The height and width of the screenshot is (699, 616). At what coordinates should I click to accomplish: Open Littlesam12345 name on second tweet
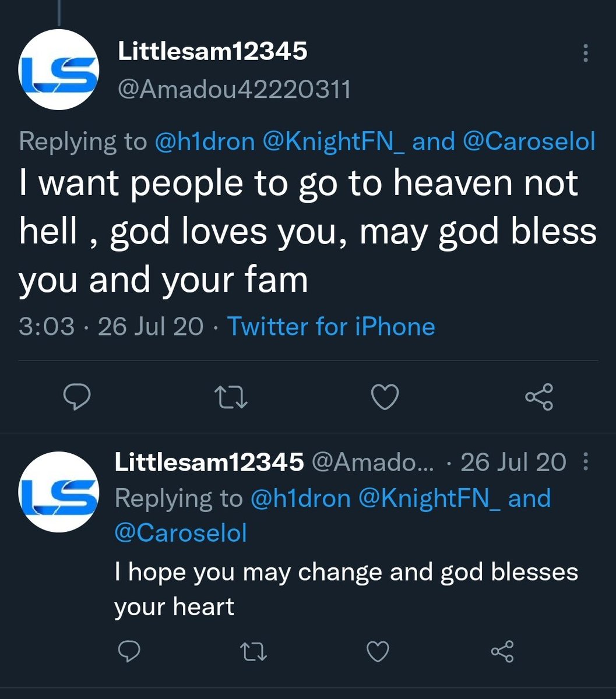(209, 463)
